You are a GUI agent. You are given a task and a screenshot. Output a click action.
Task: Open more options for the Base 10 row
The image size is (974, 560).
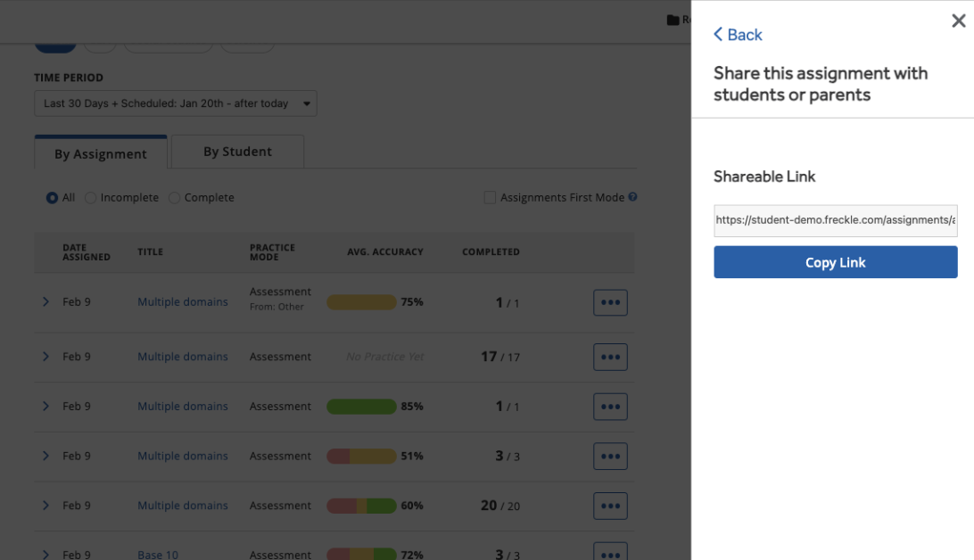click(610, 552)
